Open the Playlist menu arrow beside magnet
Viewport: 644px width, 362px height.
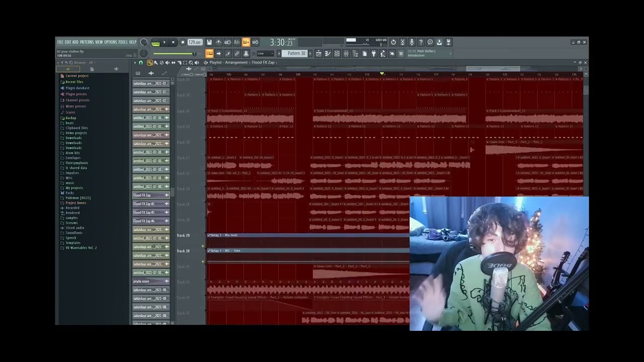(x=135, y=62)
